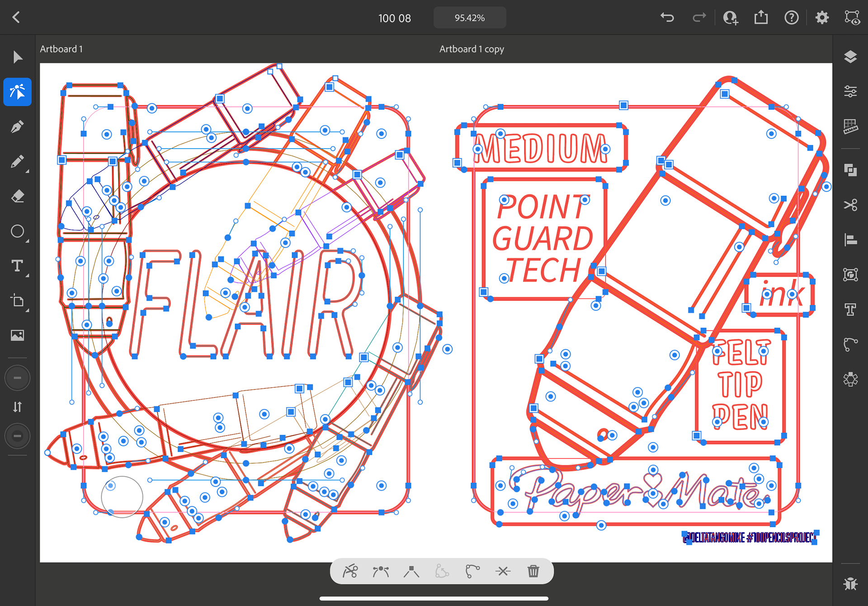This screenshot has width=868, height=606.
Task: Open the Type properties panel on right
Action: pos(850,309)
